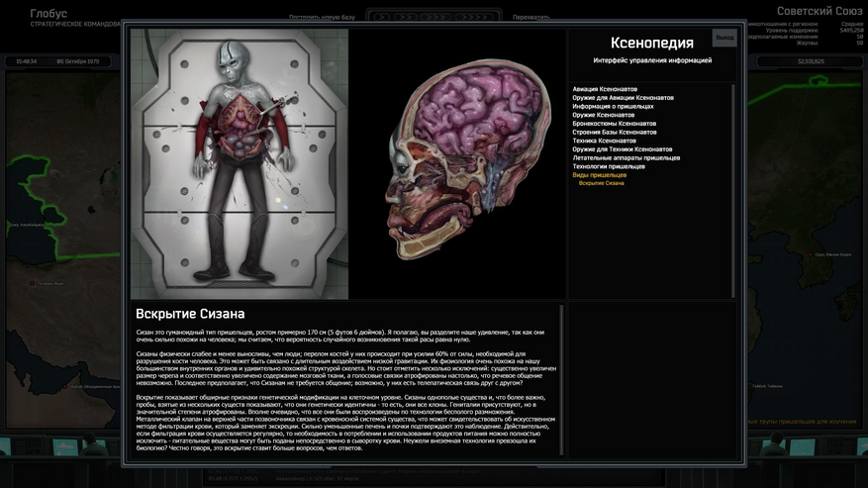This screenshot has height=488, width=868.
Task: Open Оружие для Авиации Ксенонавтов category
Action: pyautogui.click(x=623, y=97)
